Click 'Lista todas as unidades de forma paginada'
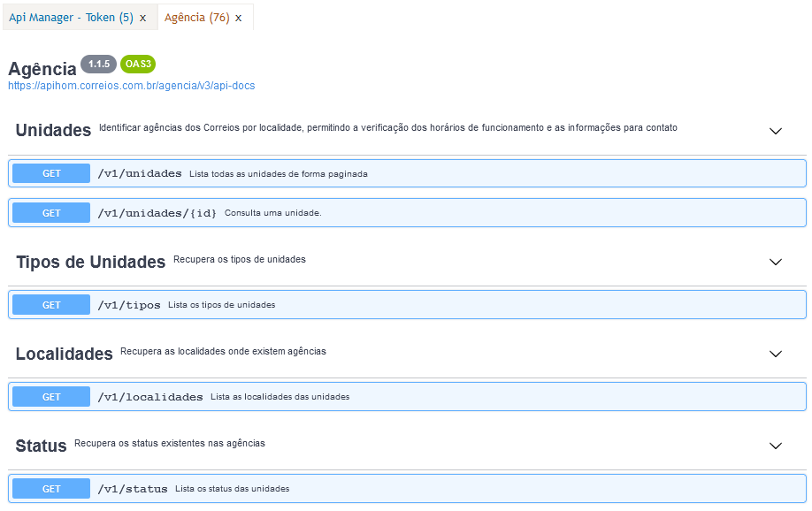Screen dimensions: 812x511 click(279, 174)
